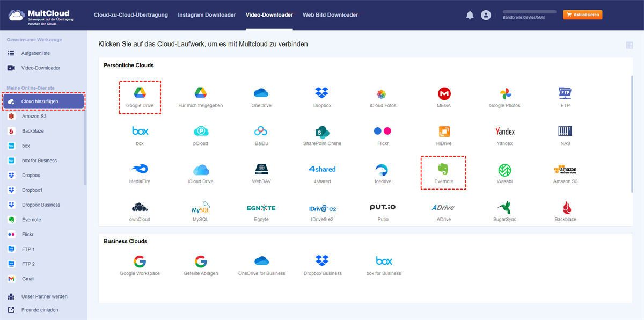
Task: Pick the NAS icon
Action: pyautogui.click(x=565, y=131)
